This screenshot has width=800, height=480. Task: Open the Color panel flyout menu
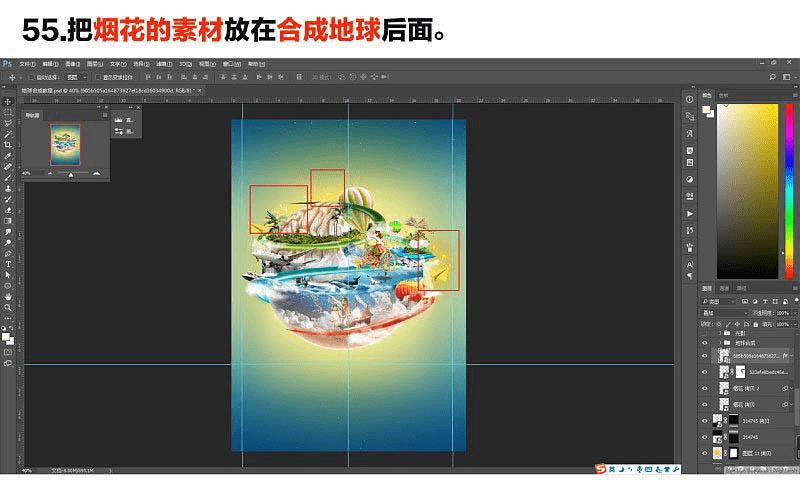(x=795, y=95)
